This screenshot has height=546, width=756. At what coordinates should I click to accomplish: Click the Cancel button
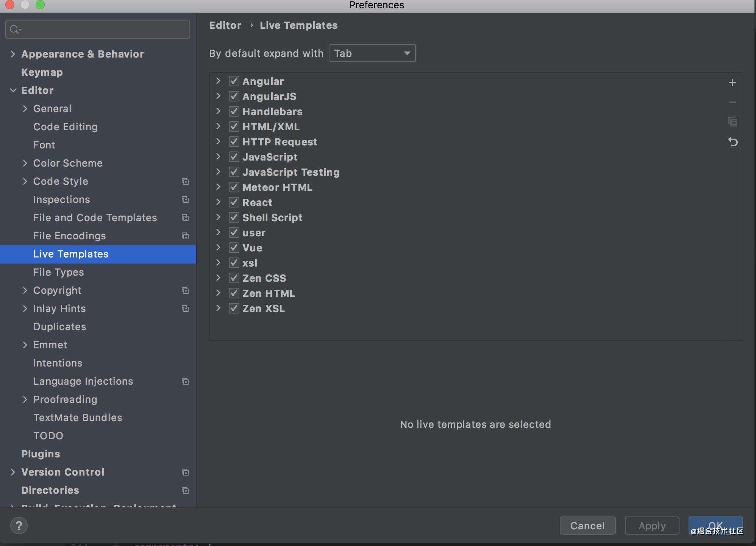(x=587, y=526)
